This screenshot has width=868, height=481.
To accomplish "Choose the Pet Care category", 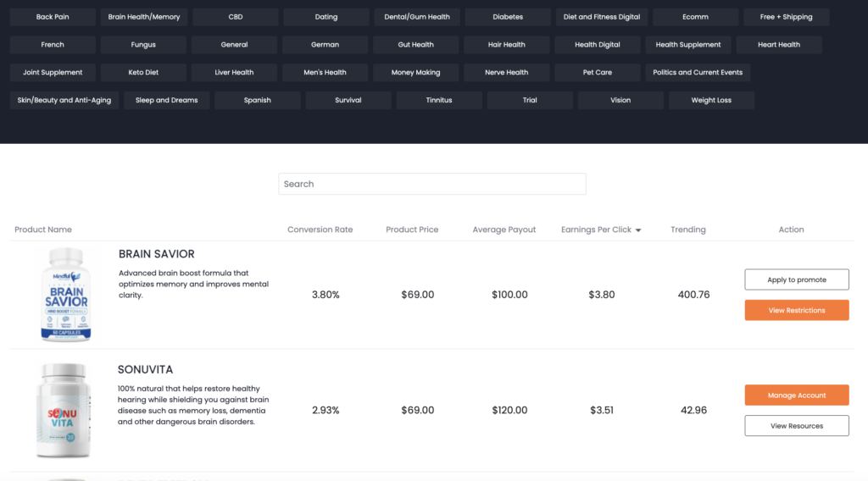I will click(598, 73).
